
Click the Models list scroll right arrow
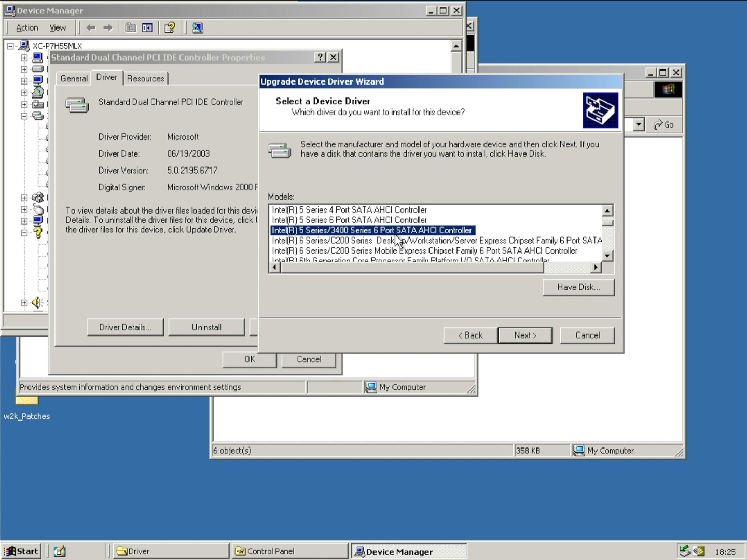tap(596, 267)
